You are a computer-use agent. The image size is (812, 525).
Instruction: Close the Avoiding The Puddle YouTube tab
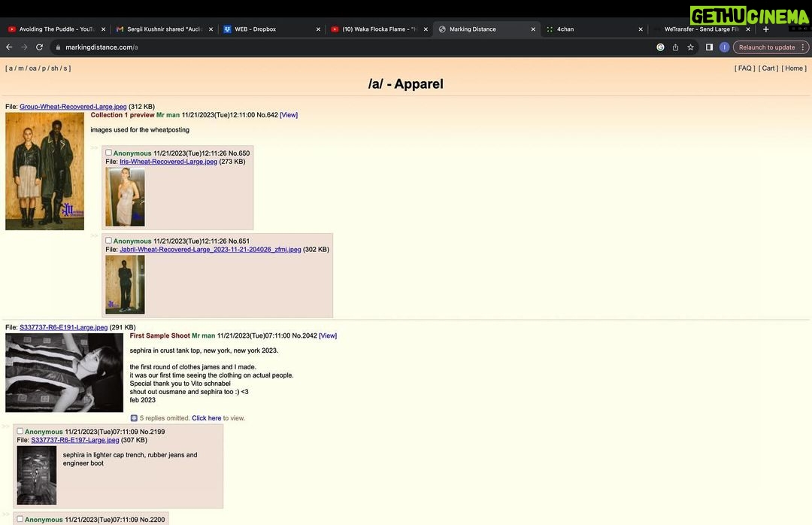[x=103, y=29]
